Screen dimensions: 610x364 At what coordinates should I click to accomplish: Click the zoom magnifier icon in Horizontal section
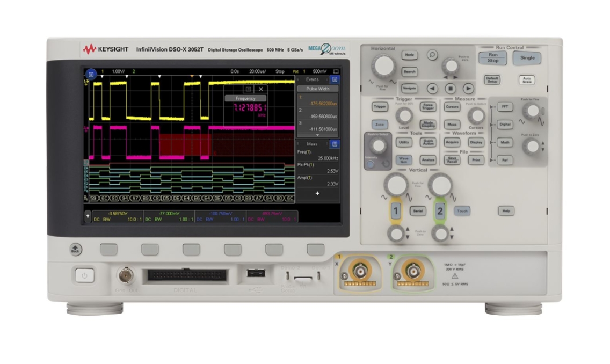click(x=432, y=55)
